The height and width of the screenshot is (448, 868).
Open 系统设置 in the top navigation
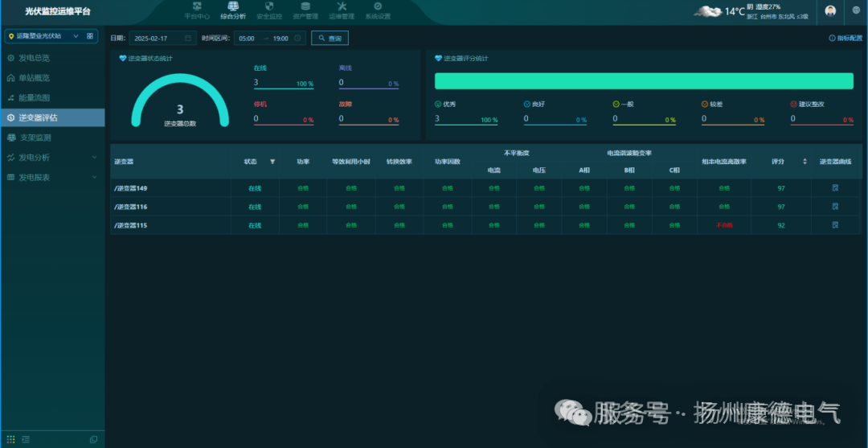click(378, 10)
